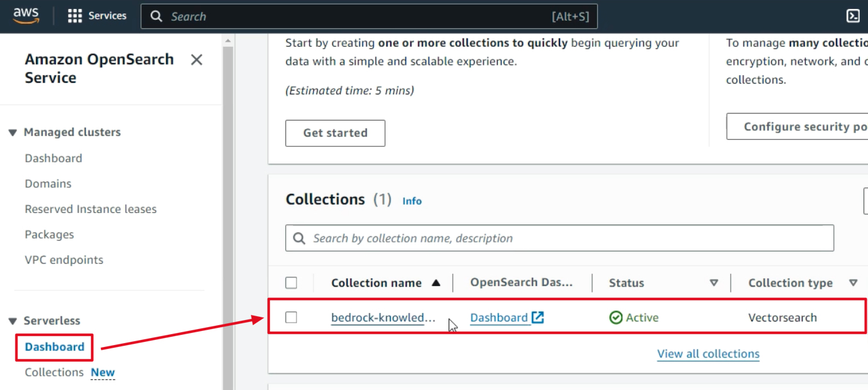The height and width of the screenshot is (390, 868).
Task: Open the Status column filter dropdown
Action: click(x=713, y=283)
